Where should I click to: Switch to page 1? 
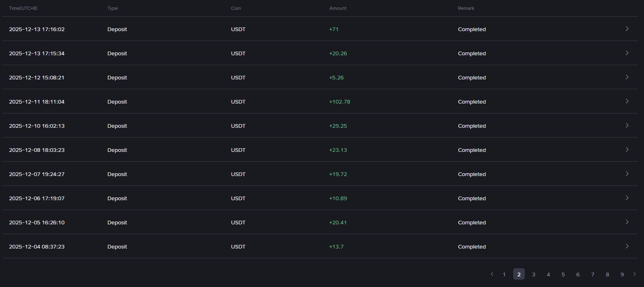504,274
